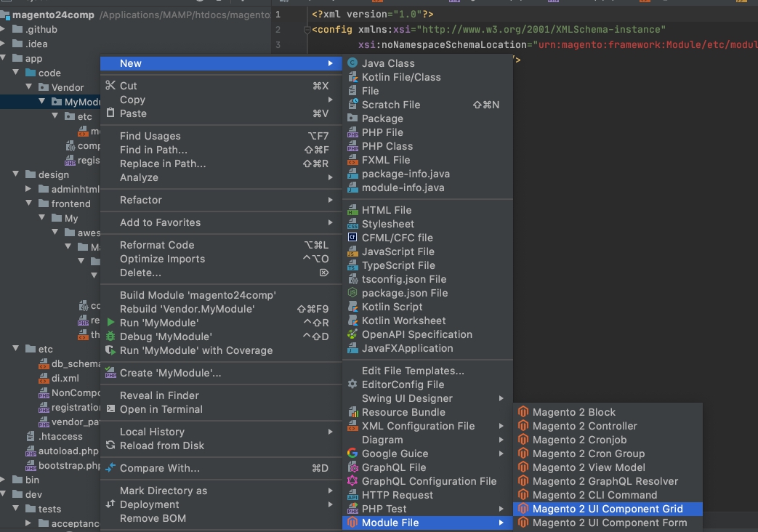Click the Magento 2 Block icon
The height and width of the screenshot is (532, 758).
(523, 412)
